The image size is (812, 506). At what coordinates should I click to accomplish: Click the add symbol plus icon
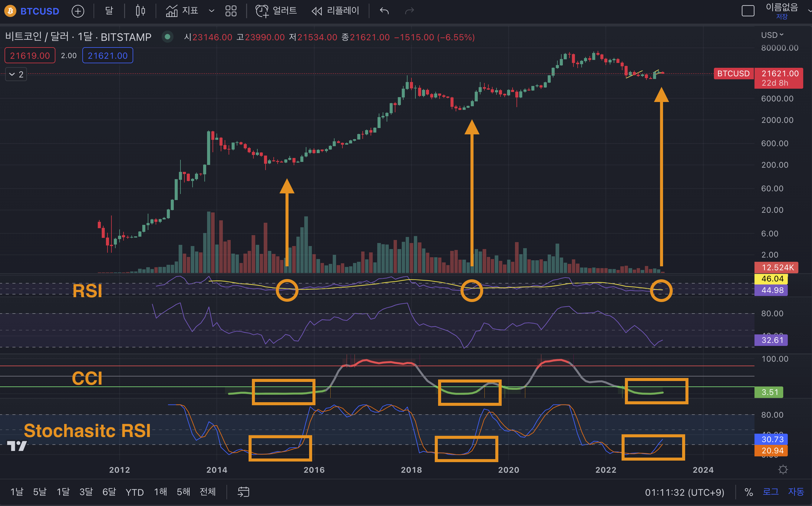[78, 11]
